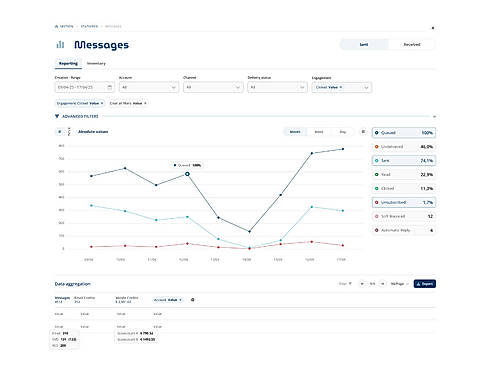Open the calendar icon in date range
Image resolution: width=491 pixels, height=368 pixels.
tap(110, 87)
